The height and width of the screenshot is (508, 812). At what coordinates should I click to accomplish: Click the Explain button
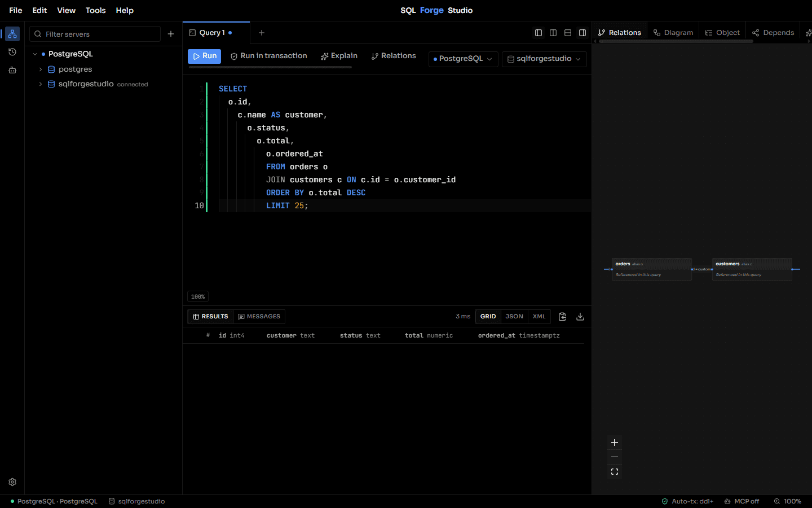click(x=339, y=56)
